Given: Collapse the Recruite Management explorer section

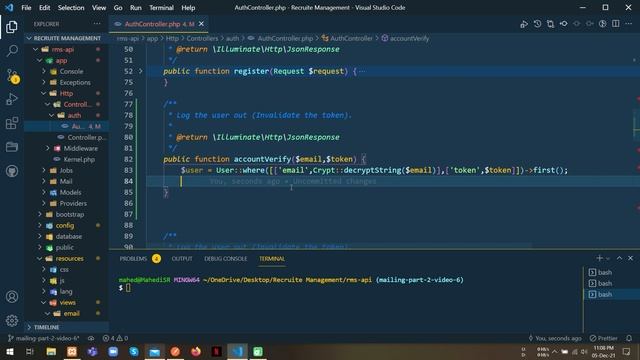Looking at the screenshot, I should click(67, 38).
